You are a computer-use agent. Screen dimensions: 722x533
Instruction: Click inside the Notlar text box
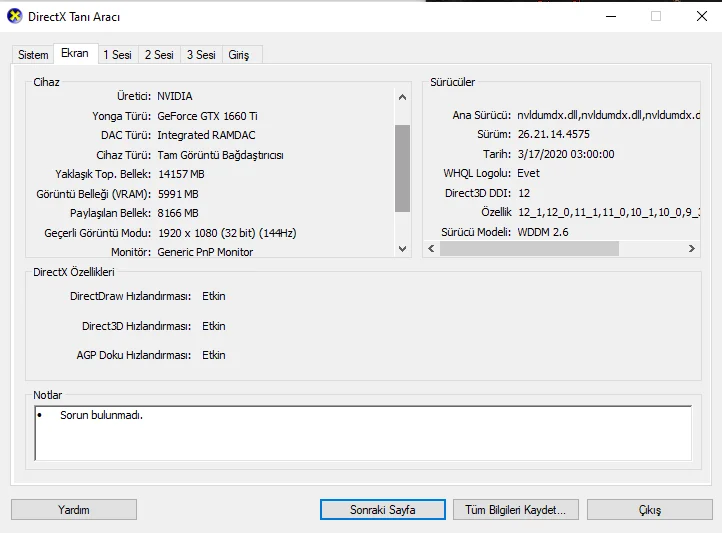tap(363, 433)
